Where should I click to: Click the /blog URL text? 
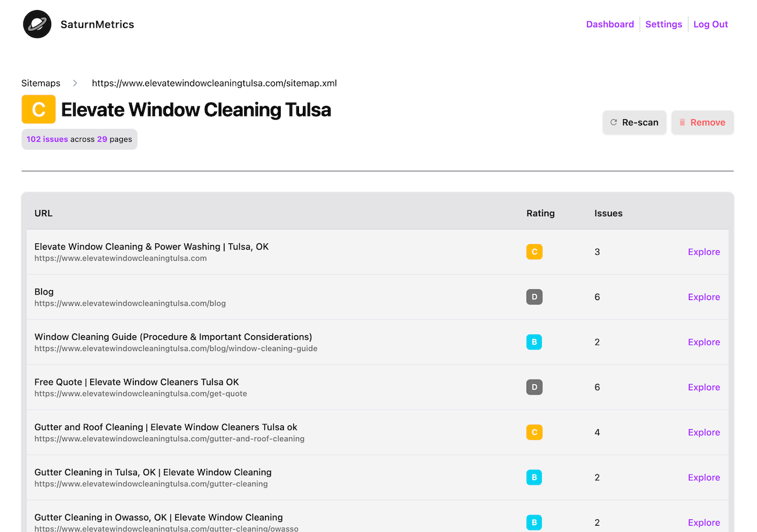(130, 303)
